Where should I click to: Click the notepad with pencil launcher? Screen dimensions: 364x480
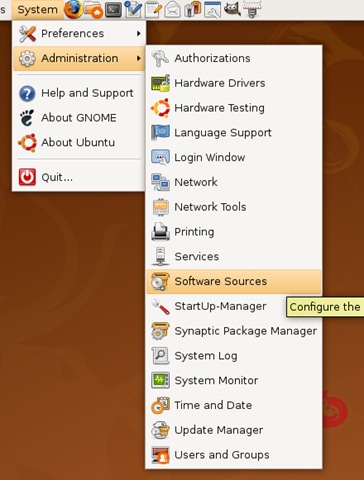coord(153,10)
